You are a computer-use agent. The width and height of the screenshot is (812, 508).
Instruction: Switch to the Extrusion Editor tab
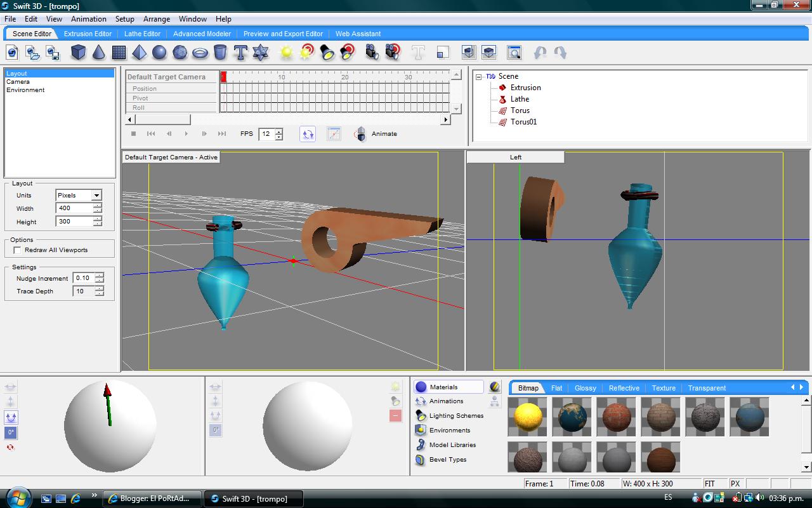pos(88,34)
